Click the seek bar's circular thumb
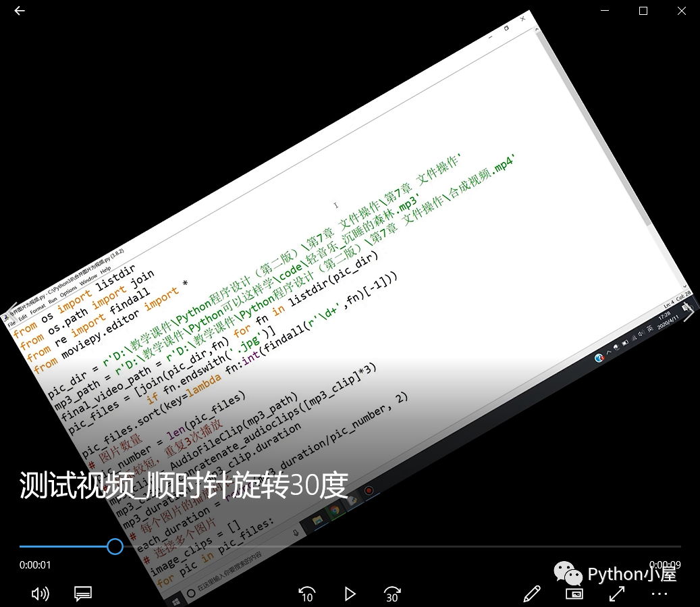 point(115,546)
